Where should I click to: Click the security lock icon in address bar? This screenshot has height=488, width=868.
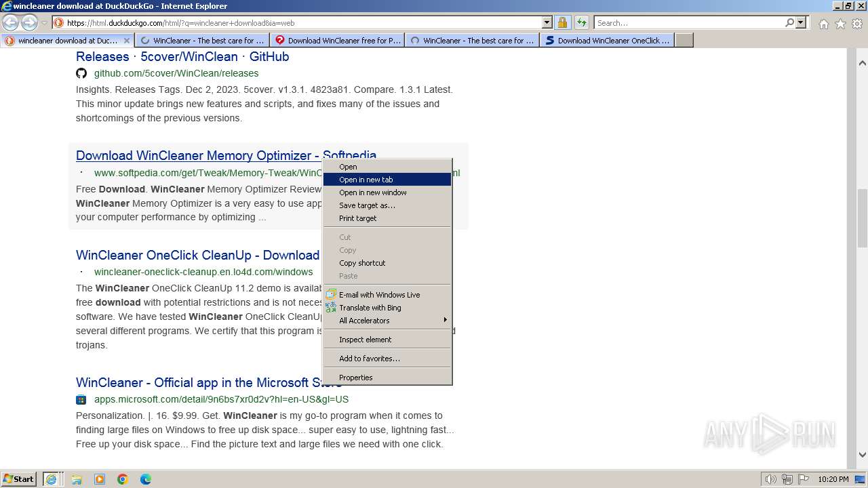[x=562, y=23]
